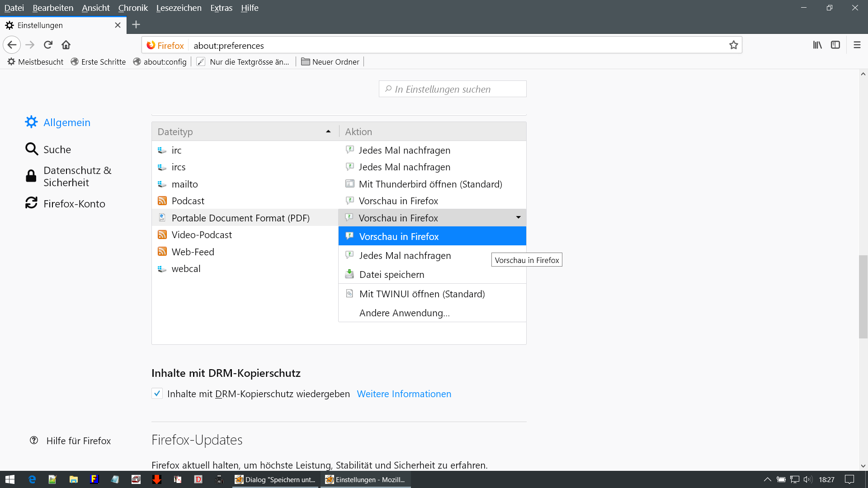Open the Lesezeichen menu
Viewport: 868px width, 488px height.
pos(179,8)
